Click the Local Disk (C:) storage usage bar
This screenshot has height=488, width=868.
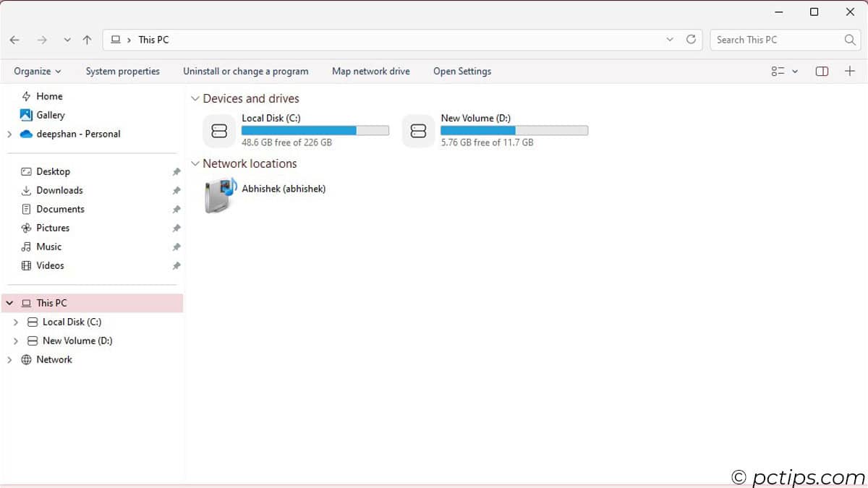point(315,131)
